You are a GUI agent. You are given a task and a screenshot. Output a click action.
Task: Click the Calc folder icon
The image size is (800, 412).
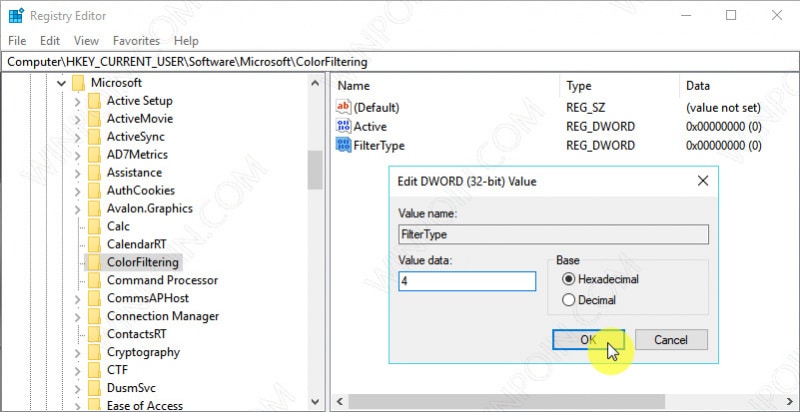pyautogui.click(x=94, y=226)
